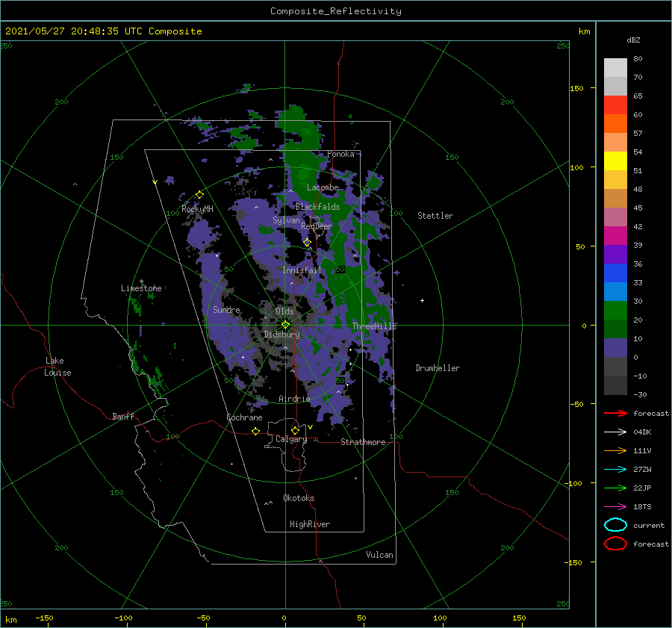Image resolution: width=672 pixels, height=628 pixels.
Task: Click the magenta swatch between 42 and 39 dBZ
Action: pyautogui.click(x=615, y=235)
